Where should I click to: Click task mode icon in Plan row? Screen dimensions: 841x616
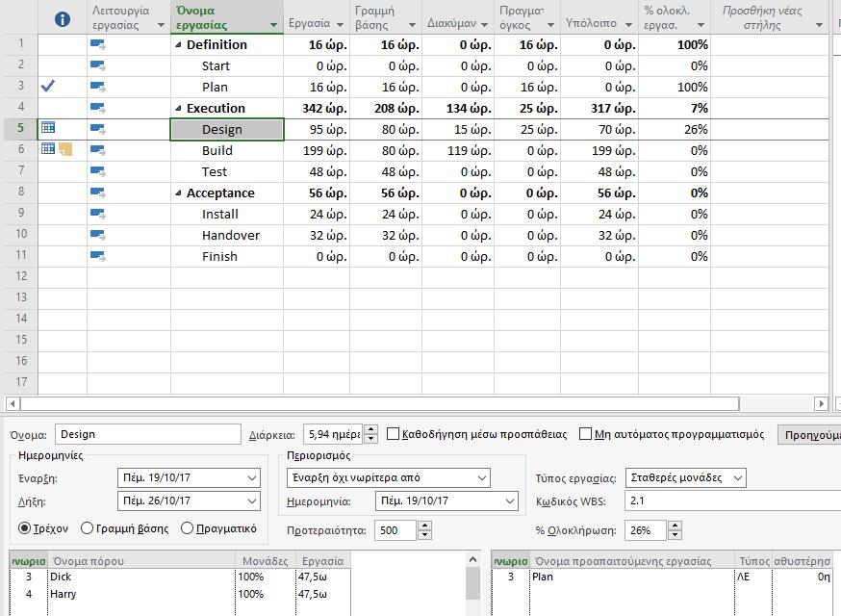click(x=97, y=87)
